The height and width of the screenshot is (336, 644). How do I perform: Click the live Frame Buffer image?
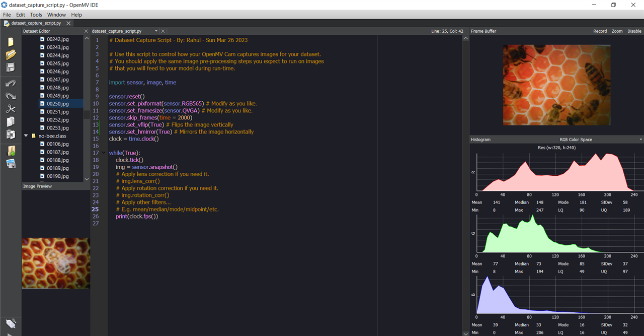(556, 85)
